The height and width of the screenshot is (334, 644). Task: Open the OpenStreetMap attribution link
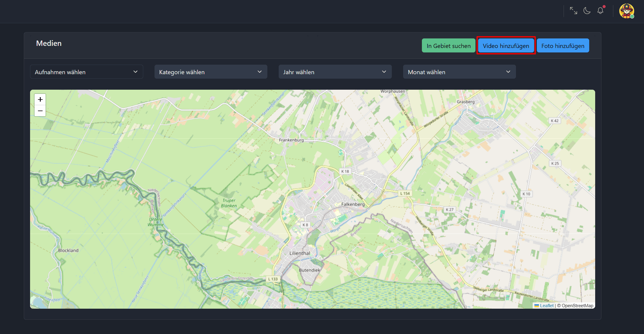pyautogui.click(x=577, y=306)
